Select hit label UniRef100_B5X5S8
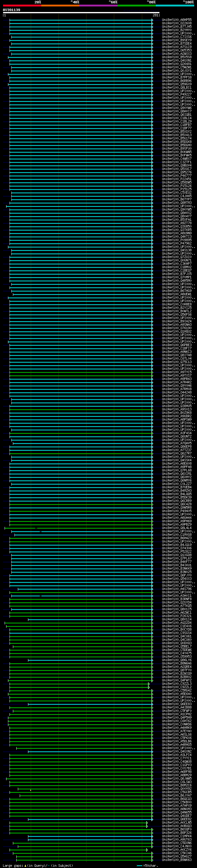This screenshot has height=868, width=197. point(177,57)
